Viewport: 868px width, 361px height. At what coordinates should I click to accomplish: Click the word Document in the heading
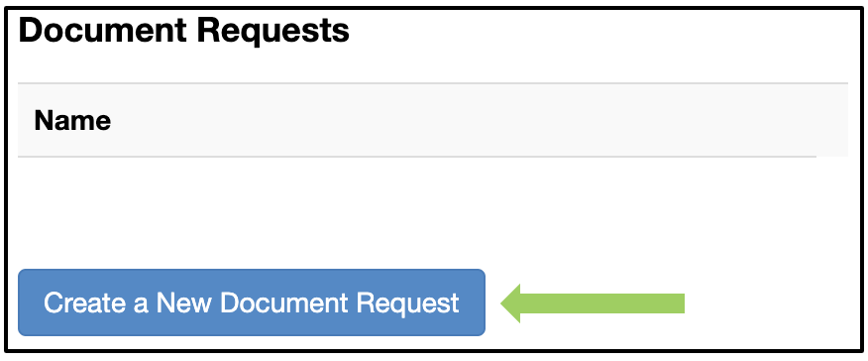click(x=103, y=31)
